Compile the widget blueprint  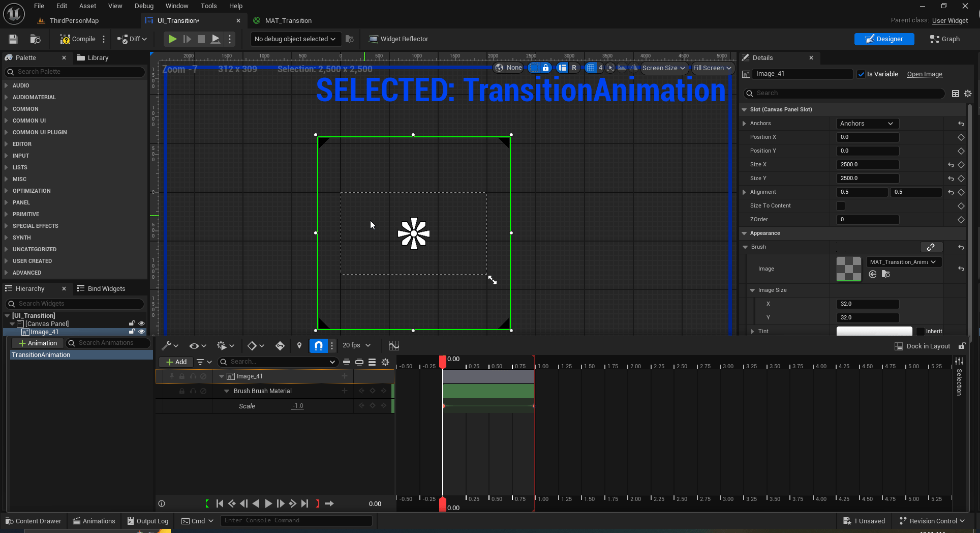tap(77, 39)
